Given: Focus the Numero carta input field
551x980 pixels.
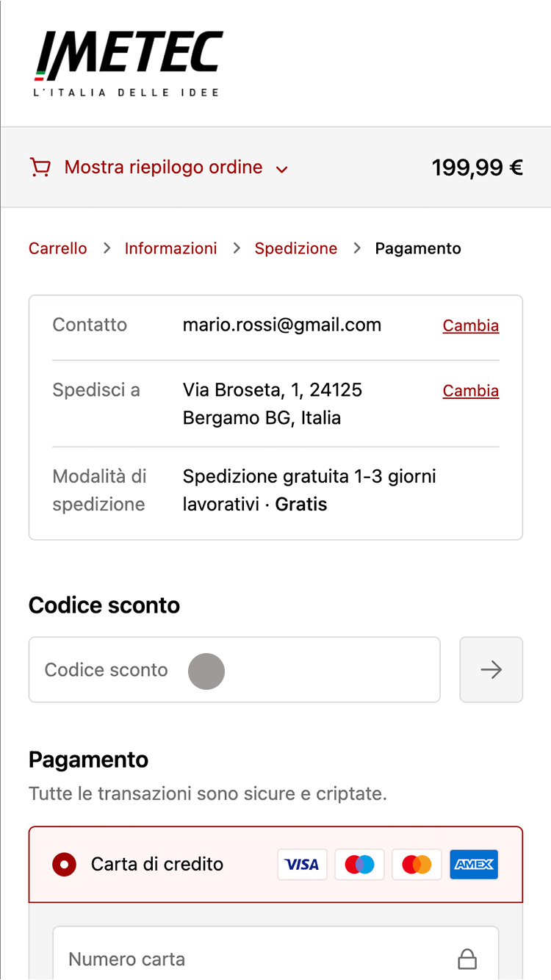Looking at the screenshot, I should point(275,953).
